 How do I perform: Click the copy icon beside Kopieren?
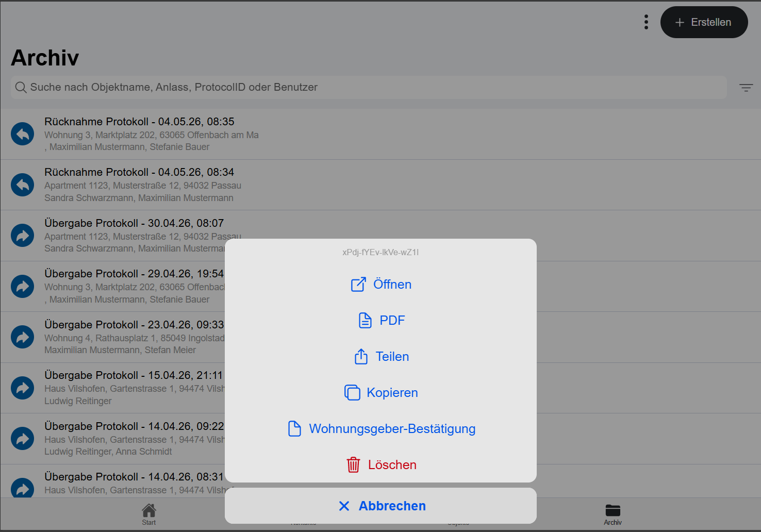click(x=352, y=392)
